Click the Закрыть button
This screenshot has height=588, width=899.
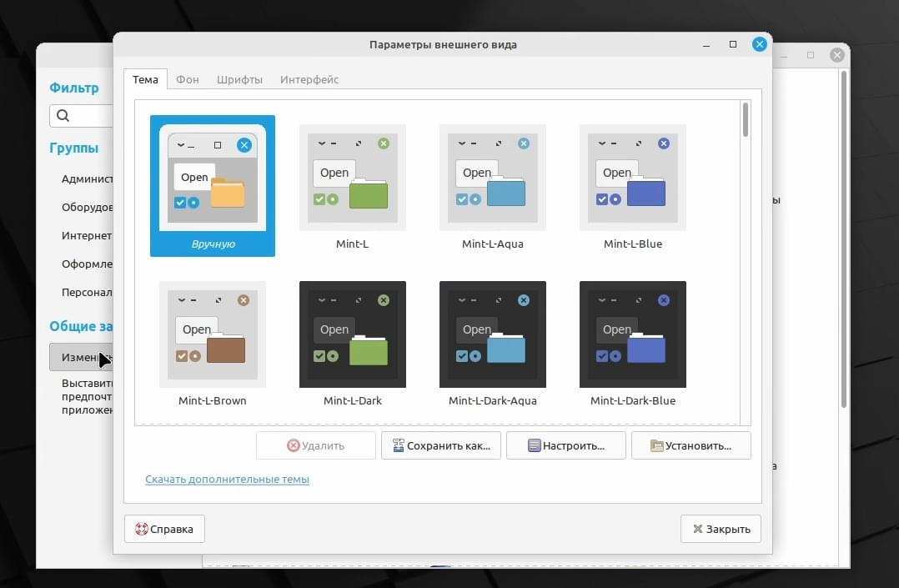[721, 529]
